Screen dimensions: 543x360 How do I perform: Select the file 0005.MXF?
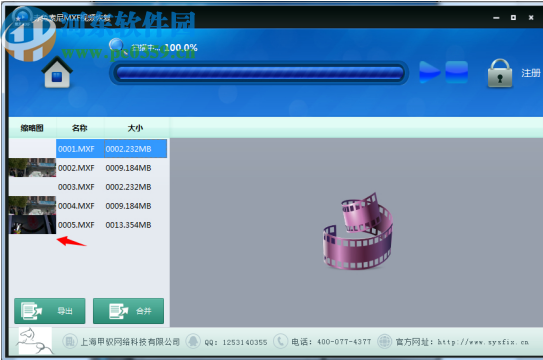pyautogui.click(x=76, y=225)
